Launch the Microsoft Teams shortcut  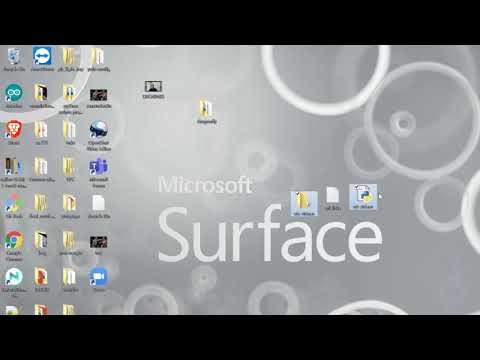[99, 173]
